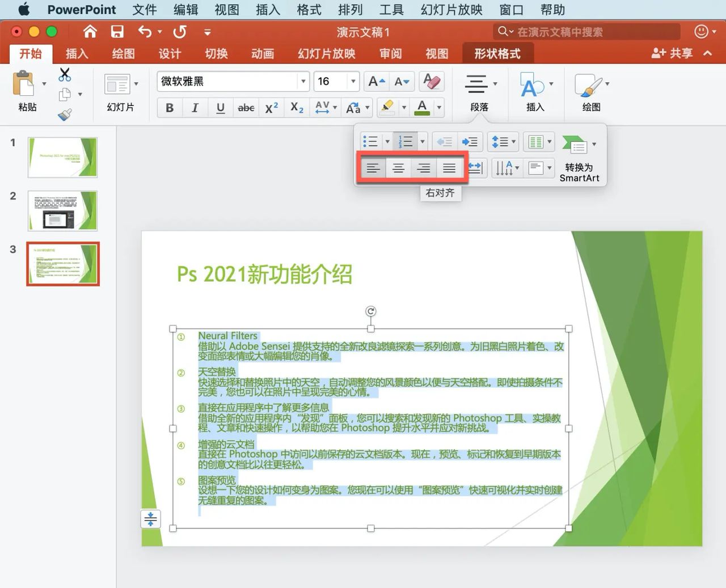This screenshot has width=726, height=588.
Task: Toggle the numbered list button
Action: coord(405,142)
